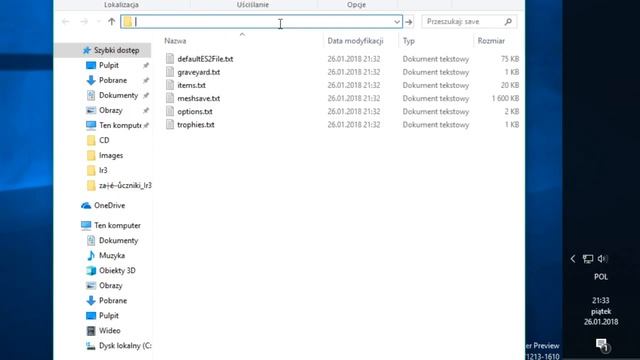Click the trophies.txt file name

pyautogui.click(x=196, y=124)
